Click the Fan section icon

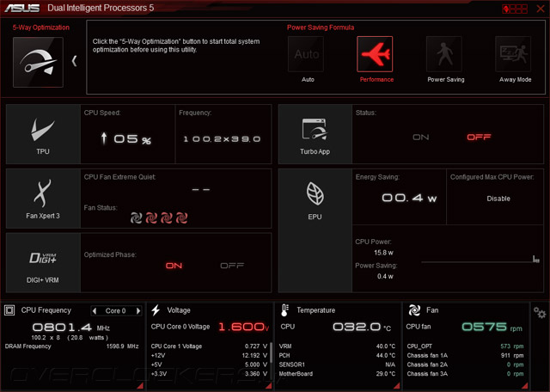(414, 310)
